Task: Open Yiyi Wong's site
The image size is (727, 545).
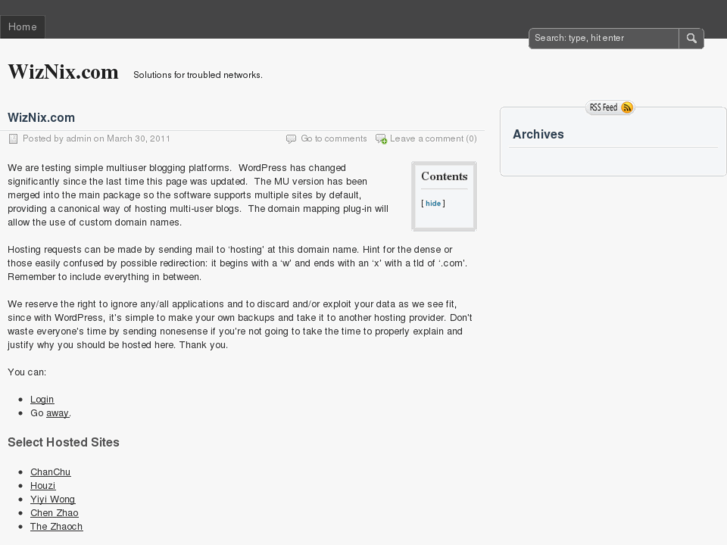Action: tap(52, 499)
